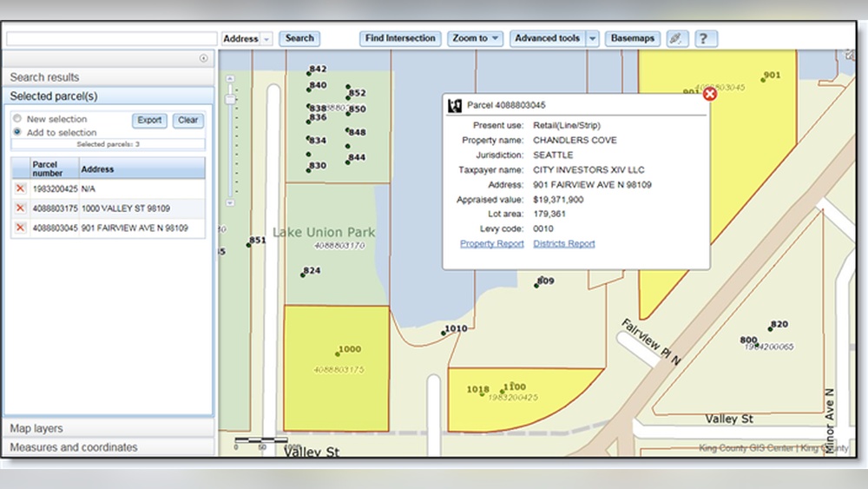
Task: Open the Address search type dropdown
Action: point(266,39)
